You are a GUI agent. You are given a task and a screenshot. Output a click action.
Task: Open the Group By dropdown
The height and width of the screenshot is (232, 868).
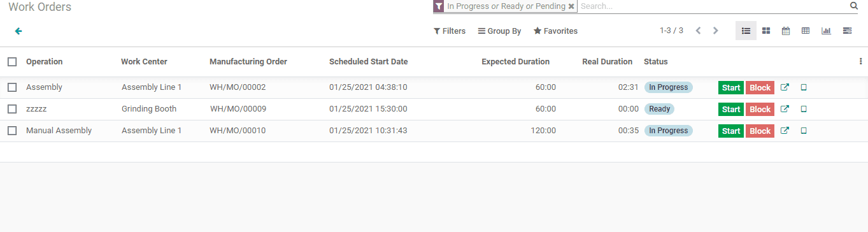pos(499,31)
